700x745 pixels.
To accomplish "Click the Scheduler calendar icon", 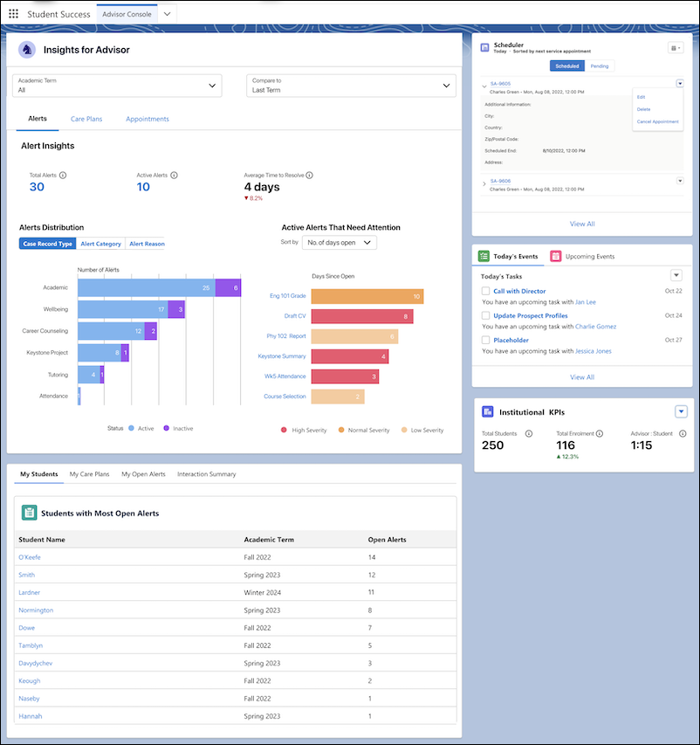I will pos(485,47).
